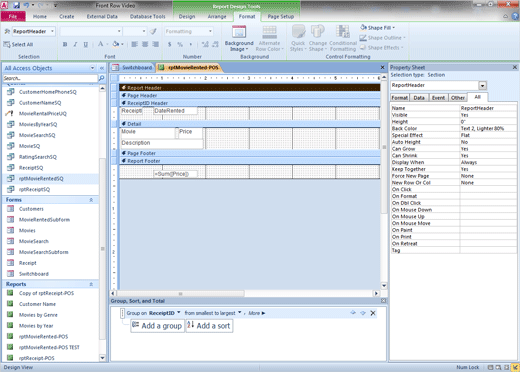This screenshot has width=520, height=372.
Task: Collapse the Forms group
Action: 91,200
